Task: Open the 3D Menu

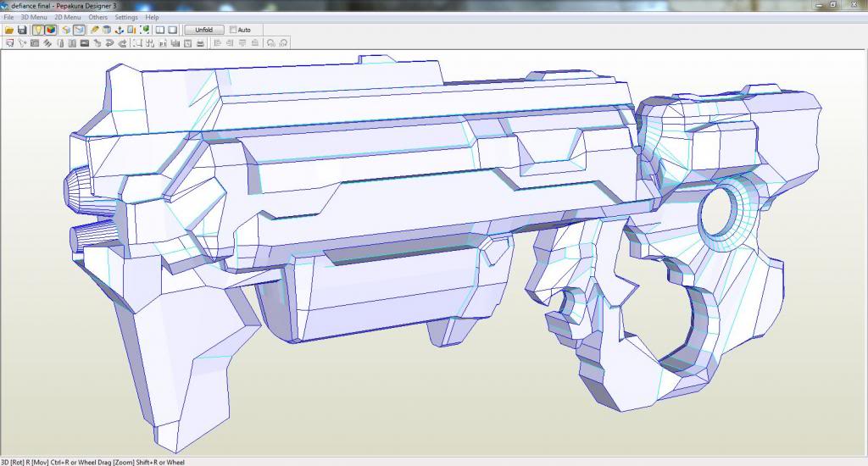Action: [x=34, y=17]
